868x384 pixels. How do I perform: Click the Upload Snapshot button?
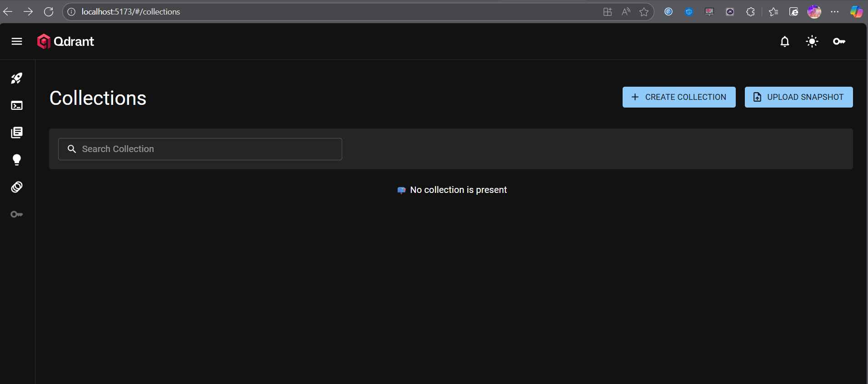click(798, 97)
